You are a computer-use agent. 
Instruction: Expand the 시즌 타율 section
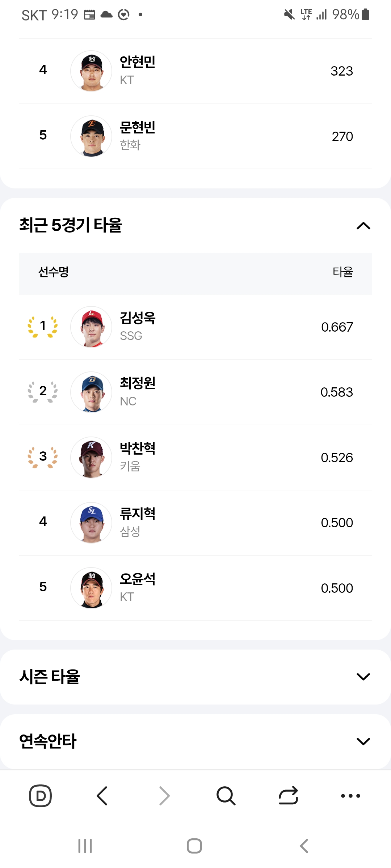(x=363, y=677)
